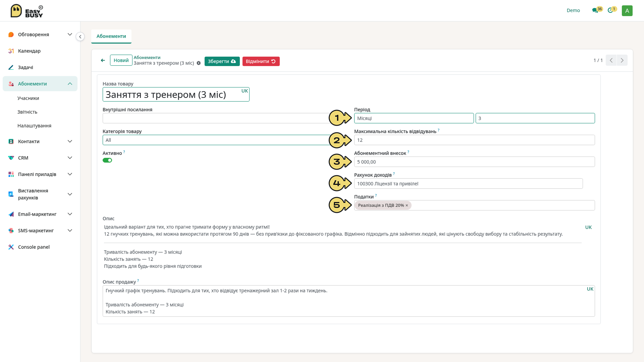Click the Зберегти save button
The width and height of the screenshot is (644, 362).
tap(222, 61)
